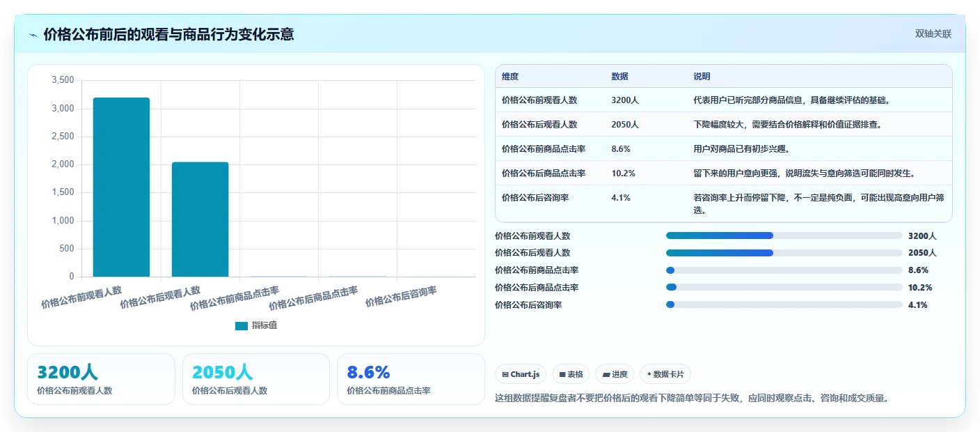The image size is (980, 432).
Task: Click the 10.2% progress bar for 价格公布后商品点击率
Action: click(784, 287)
